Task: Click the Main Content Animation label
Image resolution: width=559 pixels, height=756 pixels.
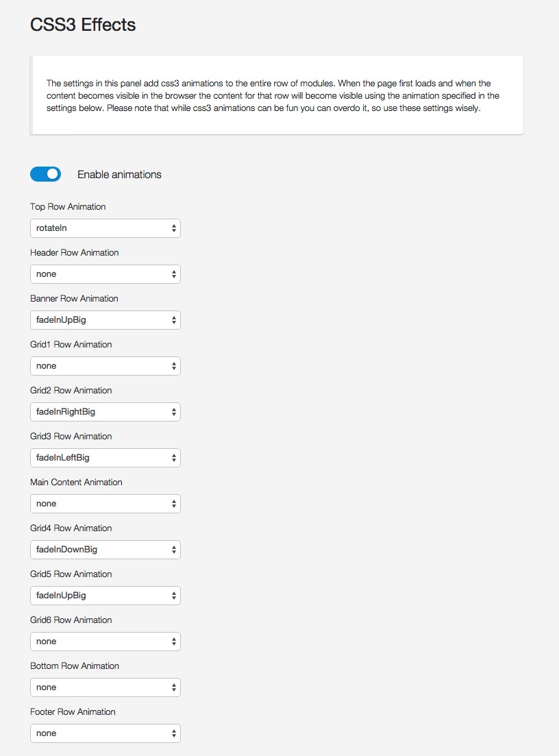Action: point(76,483)
